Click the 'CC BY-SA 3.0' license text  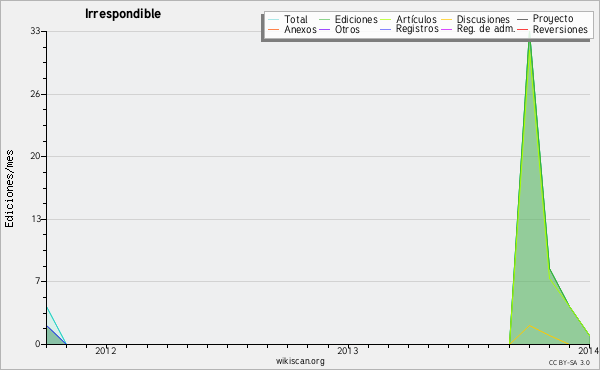[x=569, y=362]
